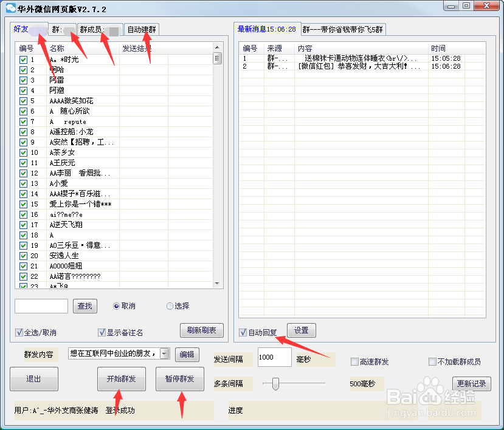The image size is (504, 430).
Task: Select the 最新消息 tab
Action: (x=267, y=29)
